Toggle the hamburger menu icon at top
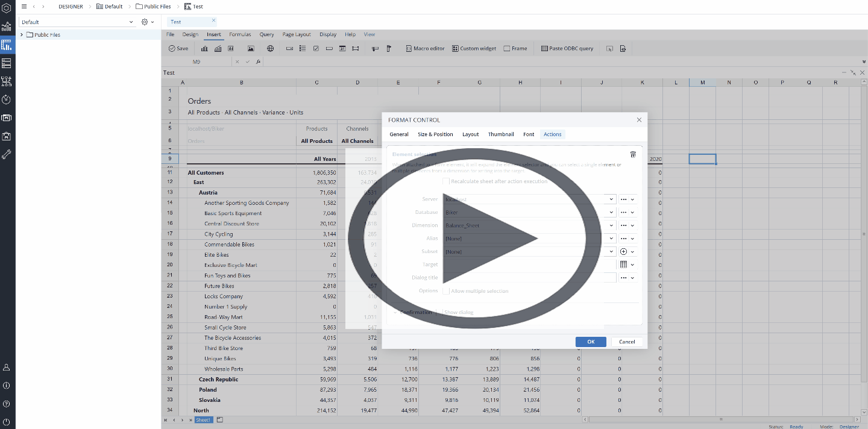 [24, 6]
